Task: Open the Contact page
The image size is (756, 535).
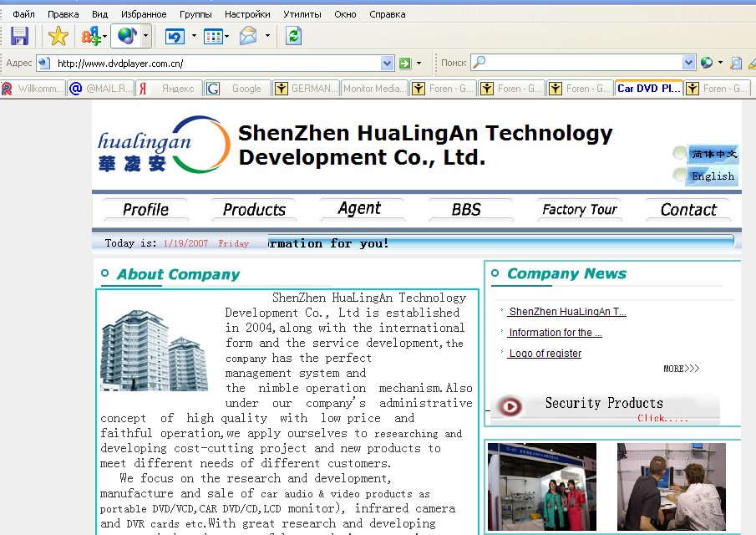Action: [x=688, y=209]
